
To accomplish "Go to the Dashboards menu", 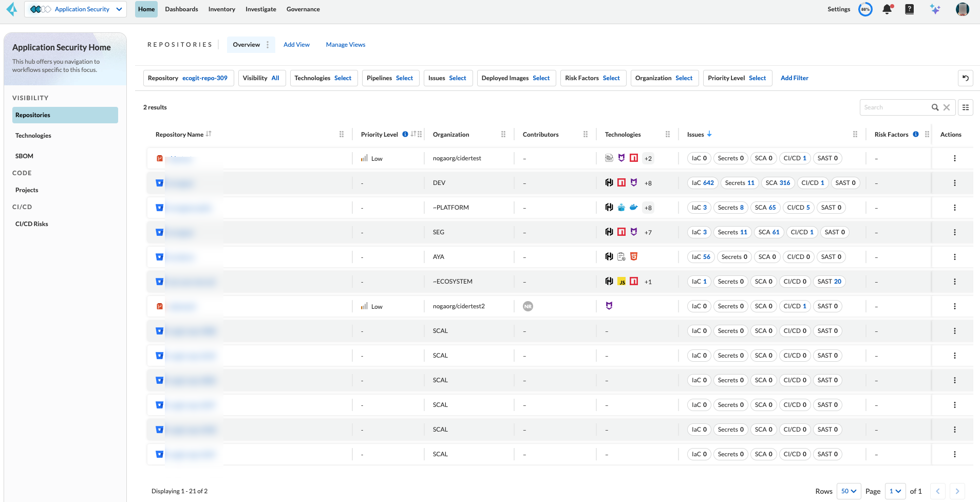I will pos(181,9).
